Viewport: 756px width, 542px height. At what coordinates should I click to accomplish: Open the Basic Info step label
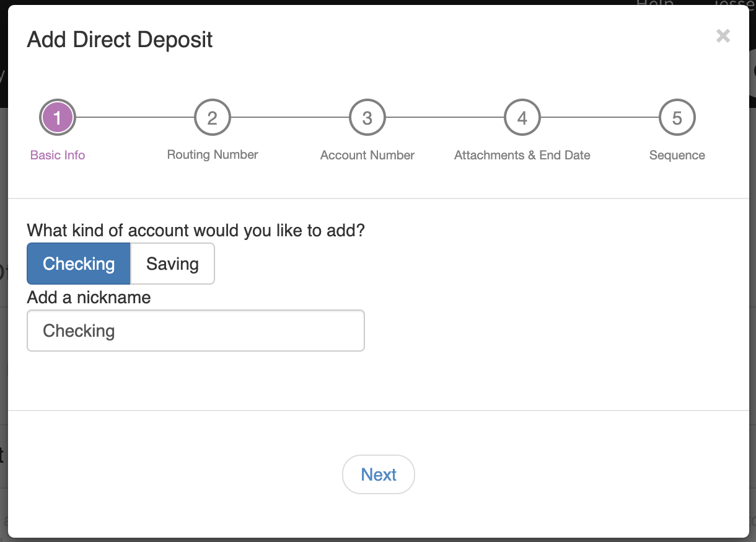pos(58,155)
